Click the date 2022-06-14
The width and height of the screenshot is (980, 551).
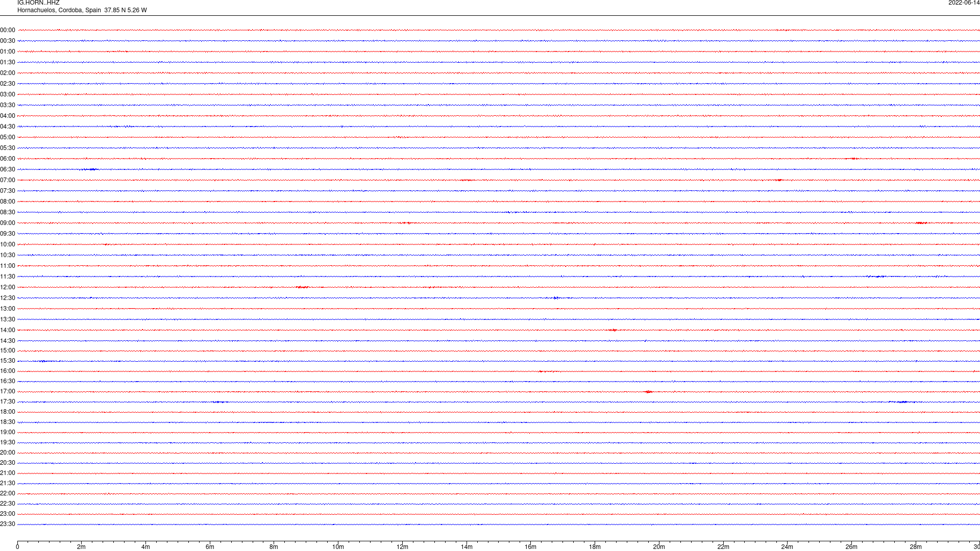[x=964, y=3]
